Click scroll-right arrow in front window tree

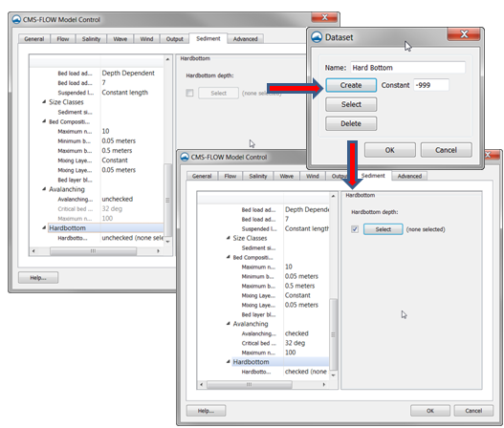[323, 385]
